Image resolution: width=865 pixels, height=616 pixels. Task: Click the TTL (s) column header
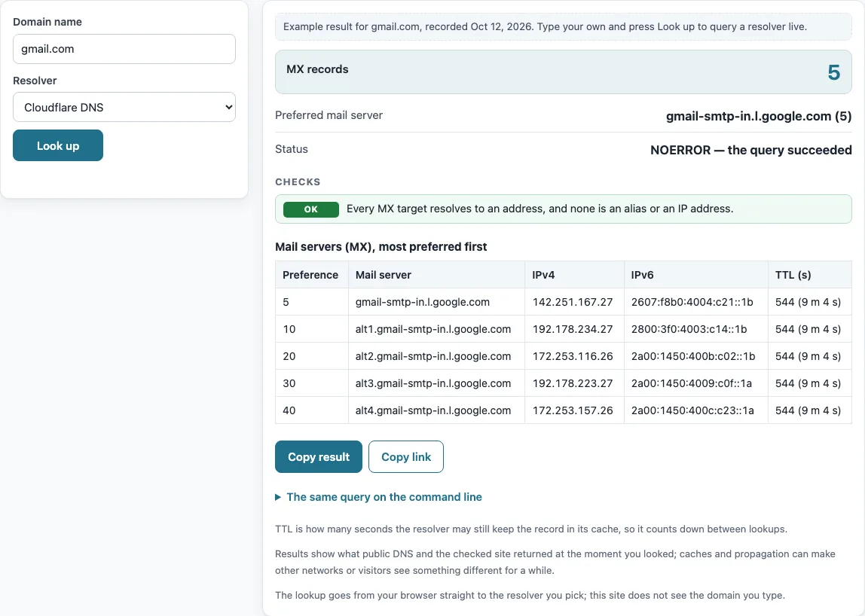click(x=793, y=275)
